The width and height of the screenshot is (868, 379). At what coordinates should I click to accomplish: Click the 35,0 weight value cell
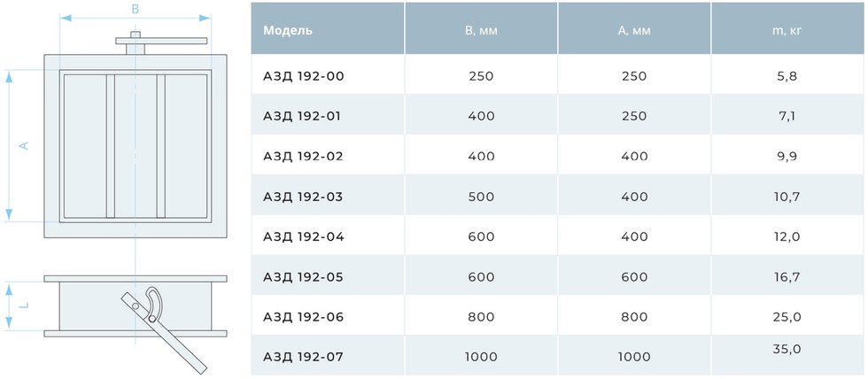[788, 350]
